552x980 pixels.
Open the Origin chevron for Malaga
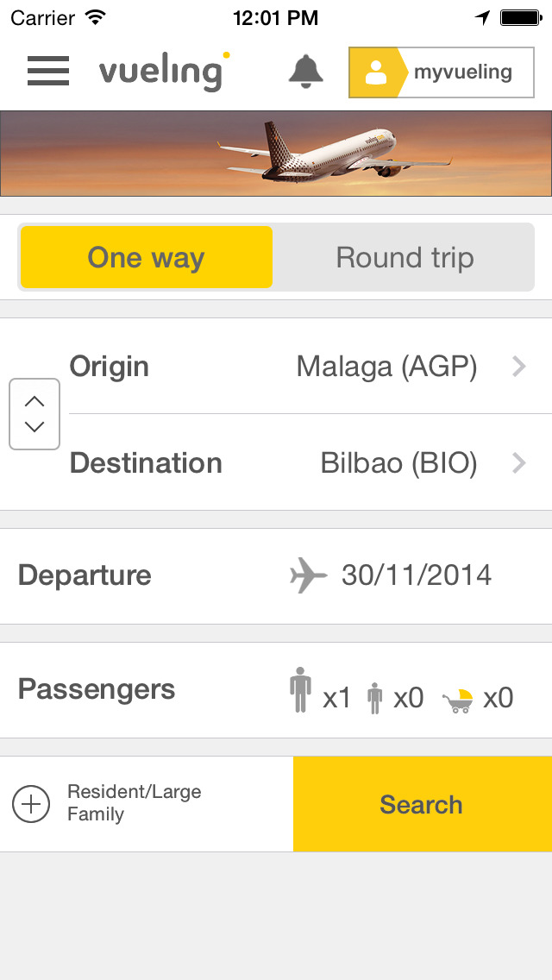(x=519, y=367)
